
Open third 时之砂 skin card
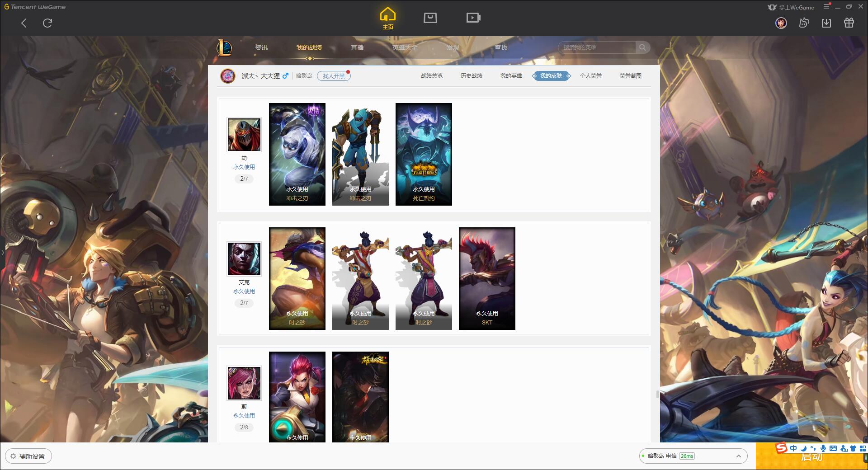coord(424,278)
